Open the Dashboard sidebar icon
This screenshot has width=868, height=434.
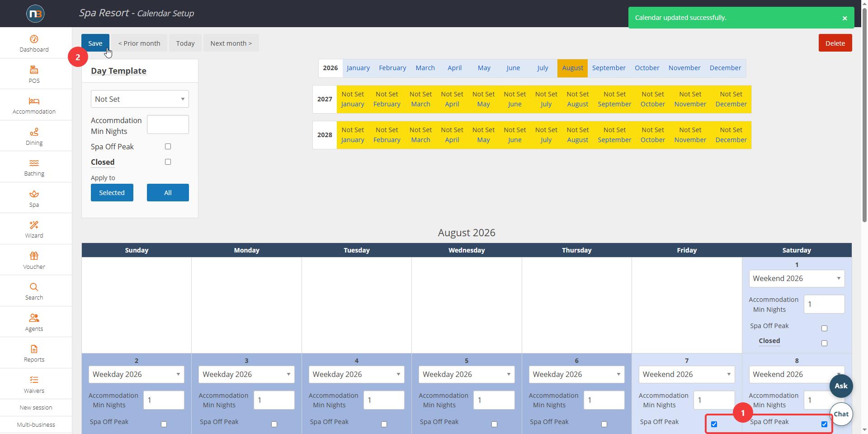tap(34, 39)
